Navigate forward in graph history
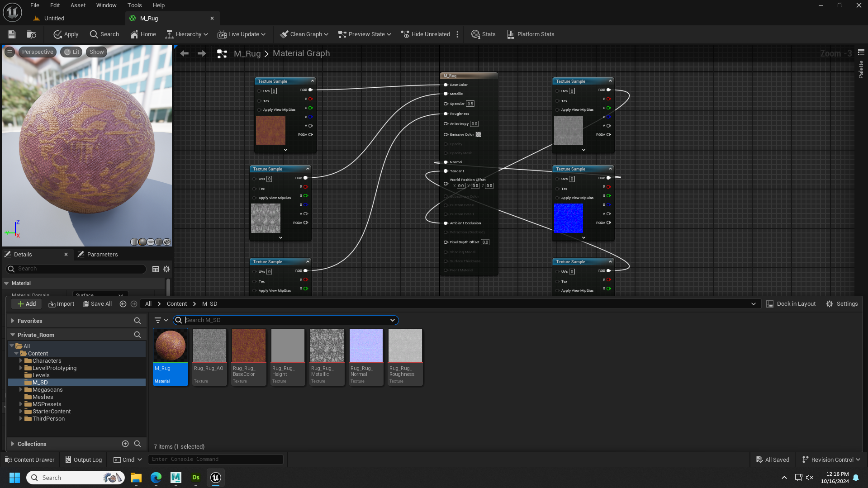This screenshot has width=868, height=488. [202, 53]
